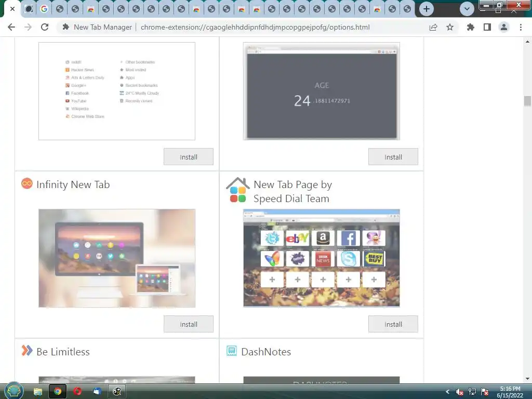This screenshot has width=532, height=399.
Task: Share this page via the share icon
Action: point(433,27)
